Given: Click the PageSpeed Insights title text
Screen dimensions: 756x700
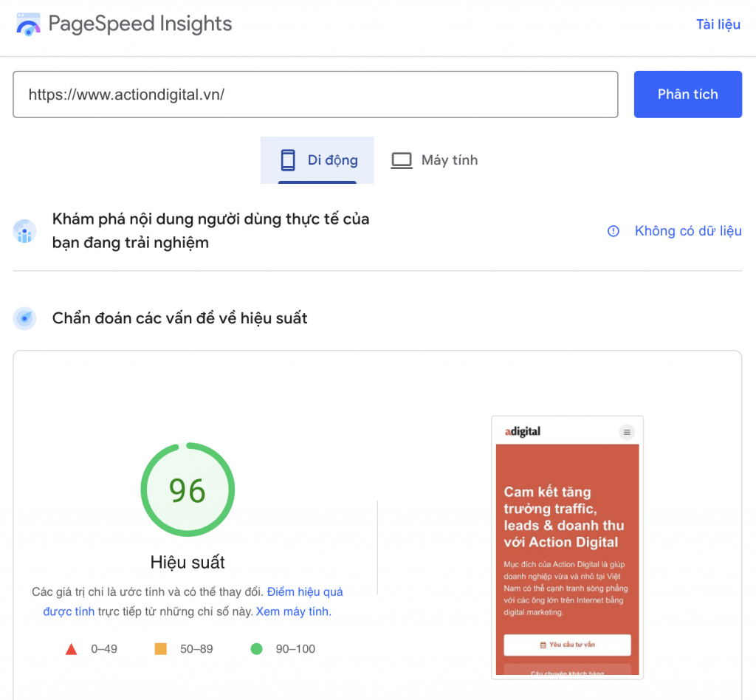Looking at the screenshot, I should point(140,24).
